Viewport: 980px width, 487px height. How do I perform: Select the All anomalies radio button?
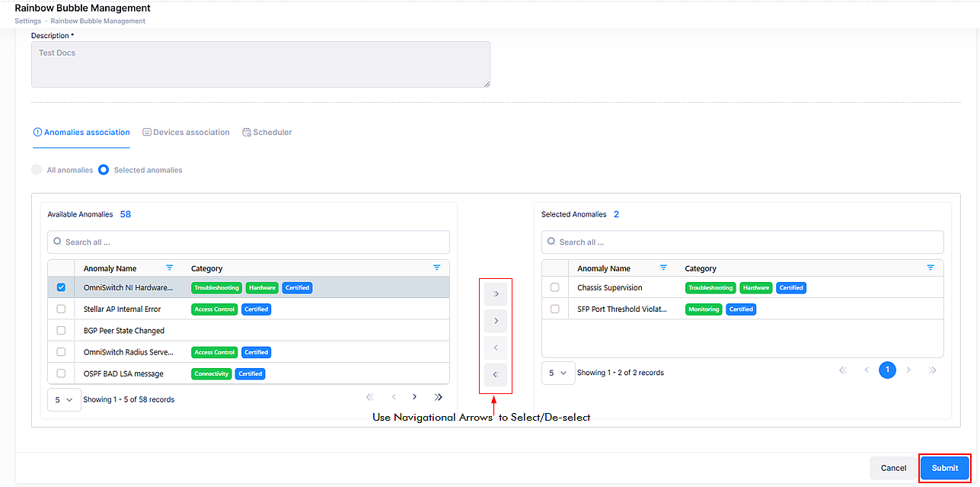[x=37, y=170]
